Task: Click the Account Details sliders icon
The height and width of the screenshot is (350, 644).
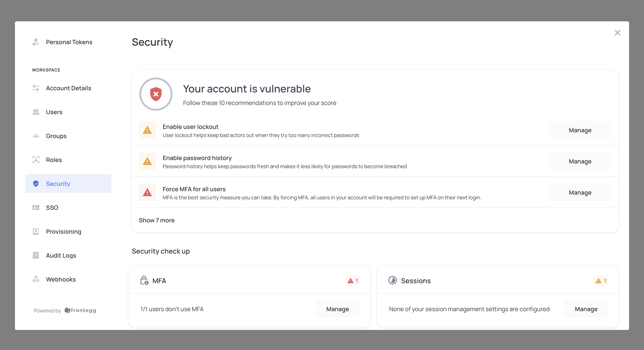Action: (35, 88)
